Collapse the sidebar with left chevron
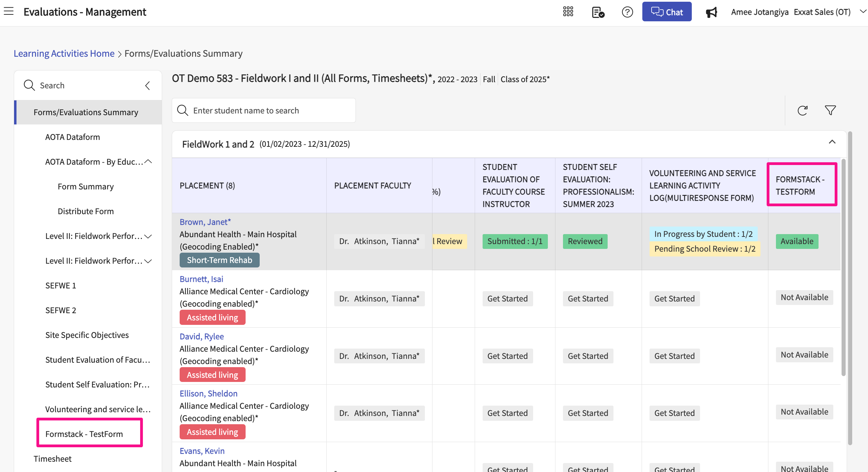 point(148,86)
